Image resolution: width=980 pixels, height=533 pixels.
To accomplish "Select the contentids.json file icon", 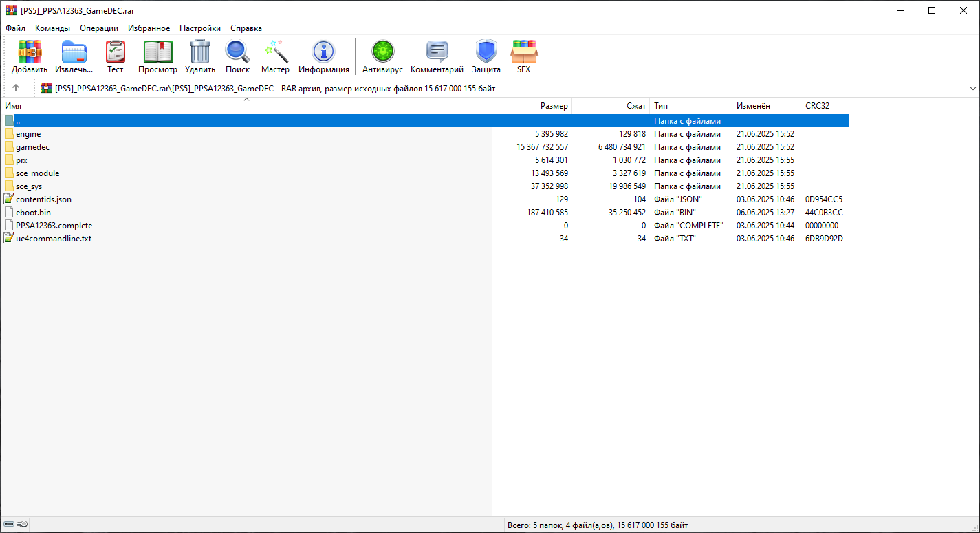I will click(9, 199).
